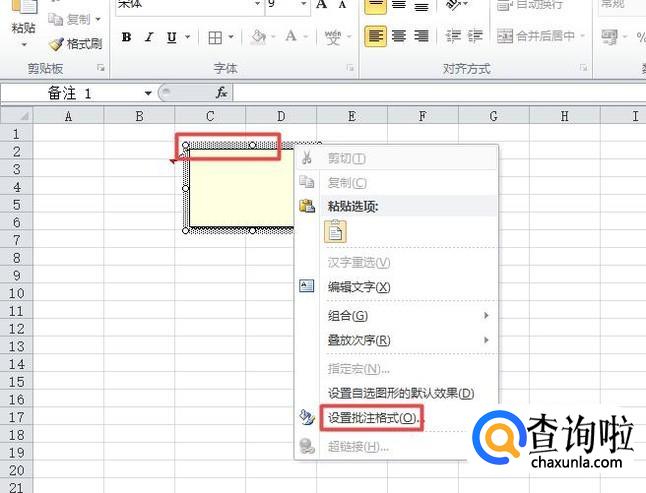Click Merge and Center 合并后居中 button

536,36
